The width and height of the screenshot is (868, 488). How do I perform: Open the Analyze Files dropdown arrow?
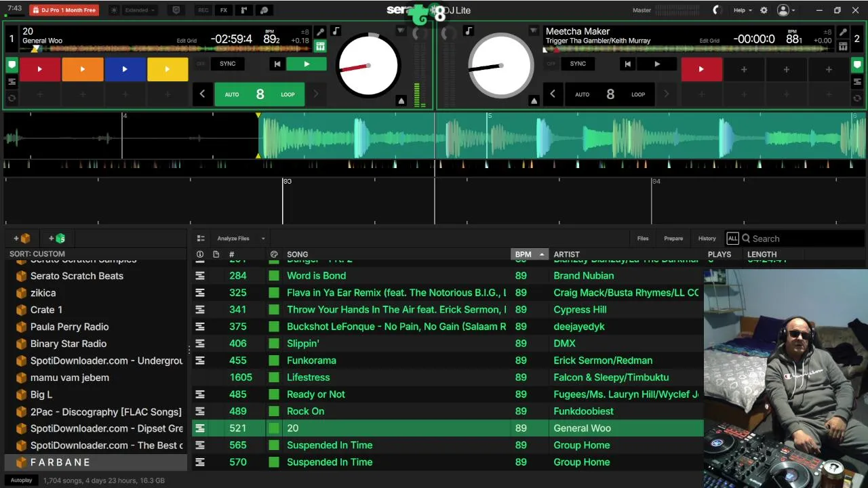[263, 239]
